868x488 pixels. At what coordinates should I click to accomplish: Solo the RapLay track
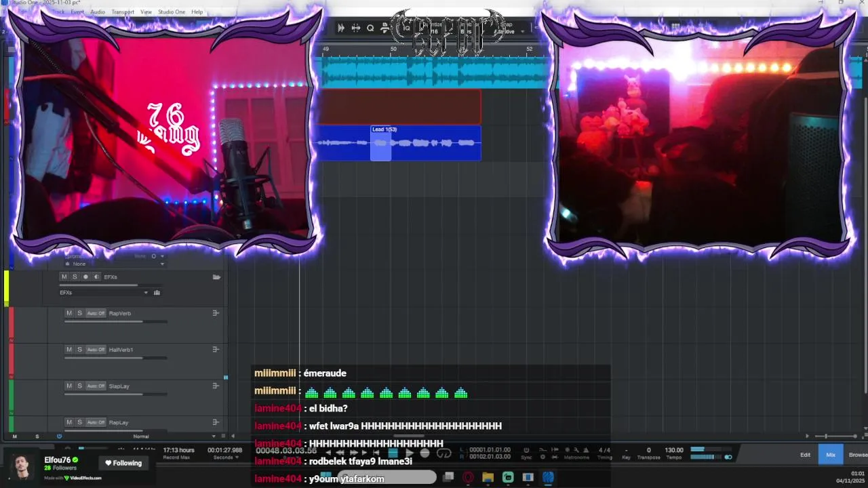79,422
